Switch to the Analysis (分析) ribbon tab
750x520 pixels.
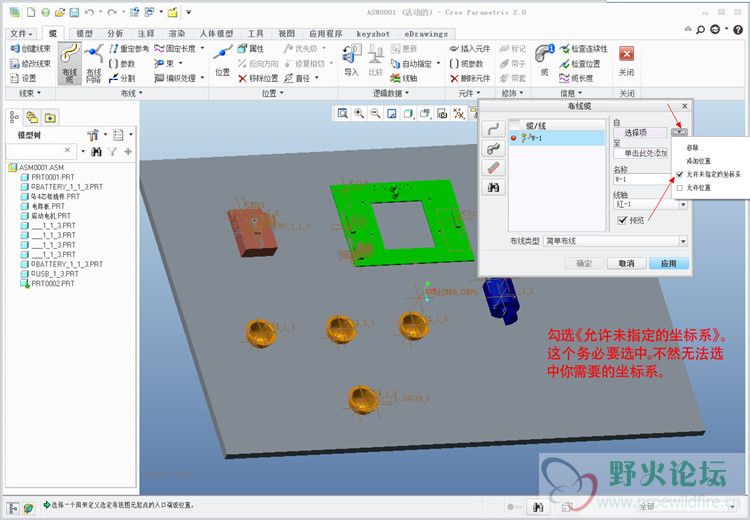(x=115, y=33)
